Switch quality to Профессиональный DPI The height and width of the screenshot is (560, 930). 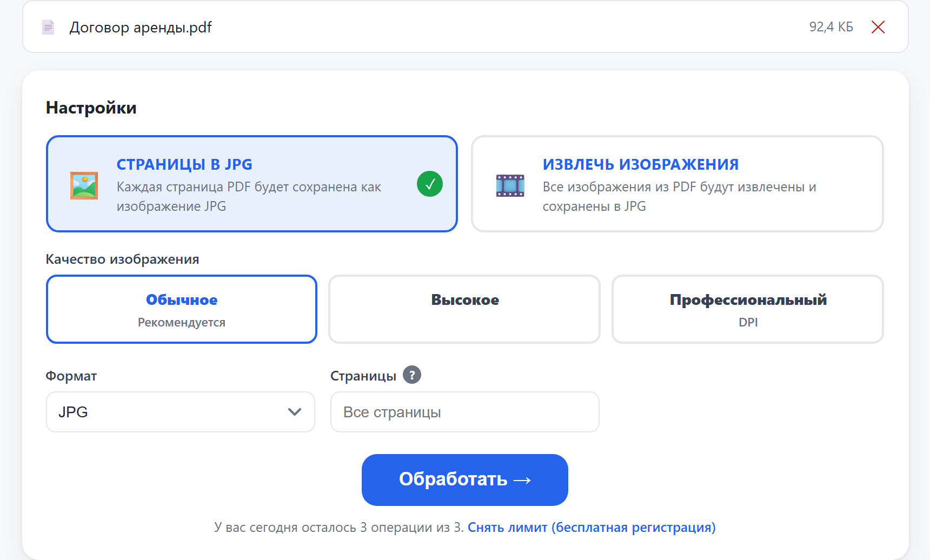click(748, 309)
